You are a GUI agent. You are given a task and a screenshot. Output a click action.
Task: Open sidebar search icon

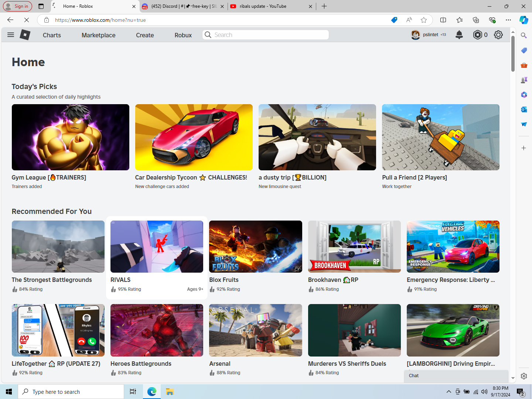[x=524, y=35]
